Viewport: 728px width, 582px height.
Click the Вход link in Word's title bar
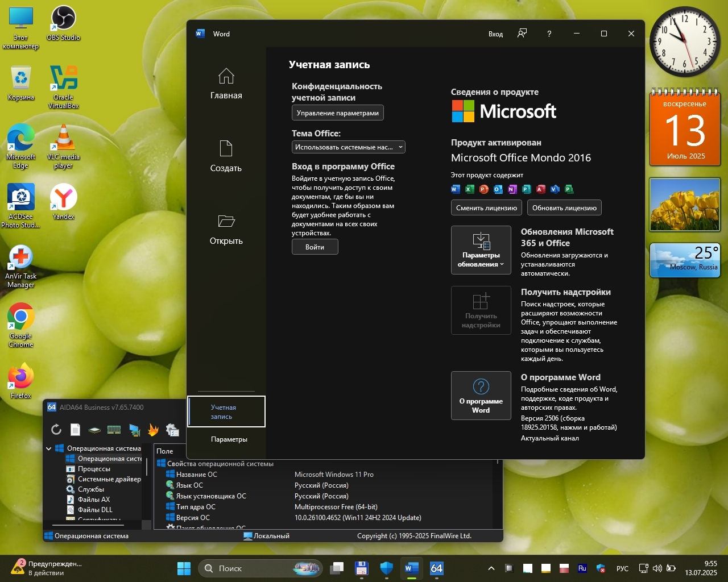click(x=495, y=34)
